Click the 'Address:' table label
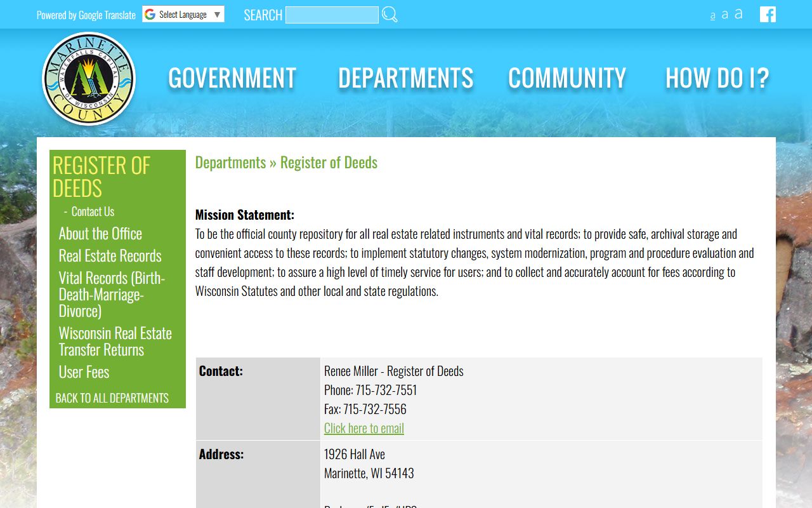 click(221, 454)
